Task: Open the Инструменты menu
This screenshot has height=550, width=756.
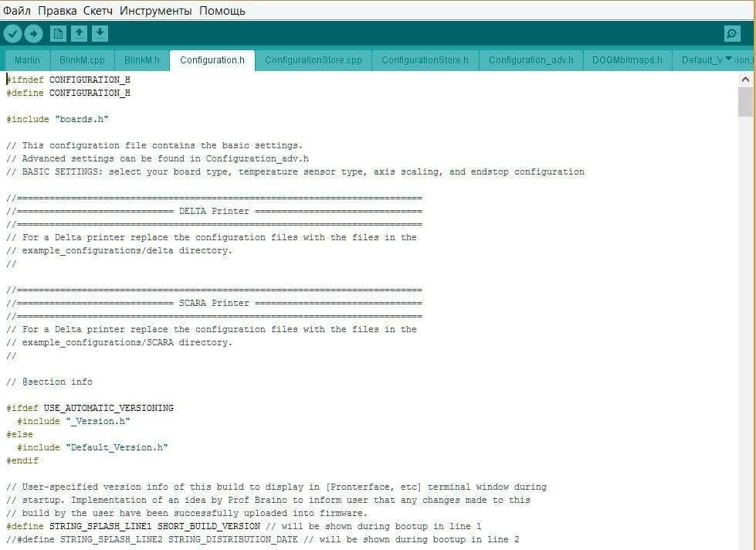Action: pos(156,10)
